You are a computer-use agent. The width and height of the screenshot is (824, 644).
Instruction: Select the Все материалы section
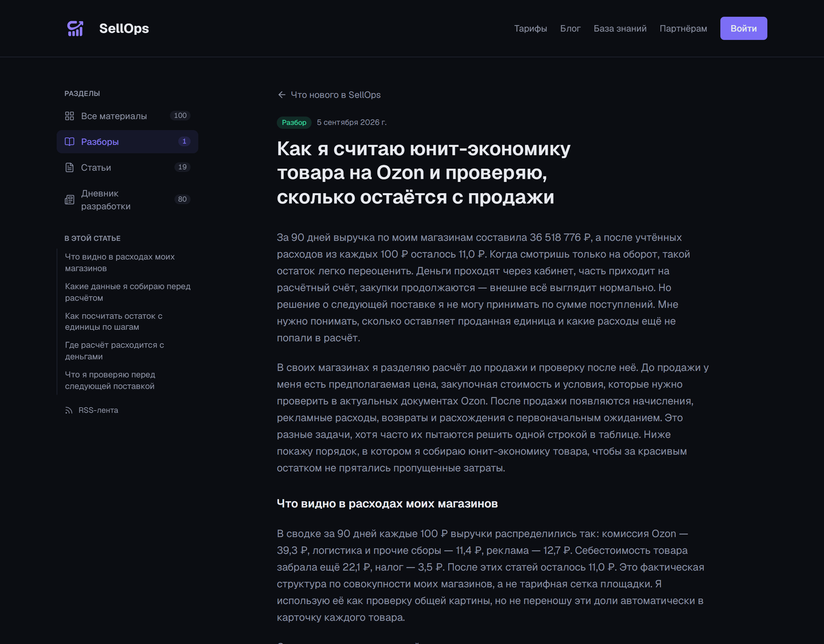tap(127, 116)
